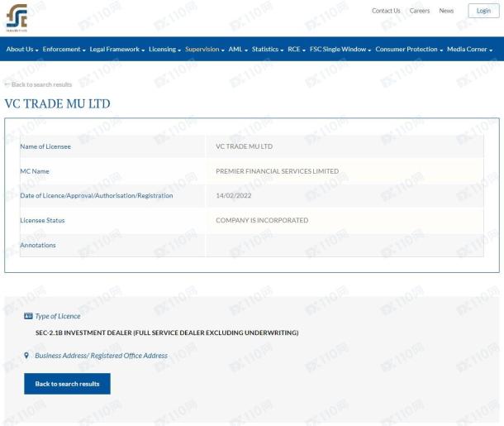The width and height of the screenshot is (504, 426).
Task: Select the MC Name label
Action: [35, 171]
